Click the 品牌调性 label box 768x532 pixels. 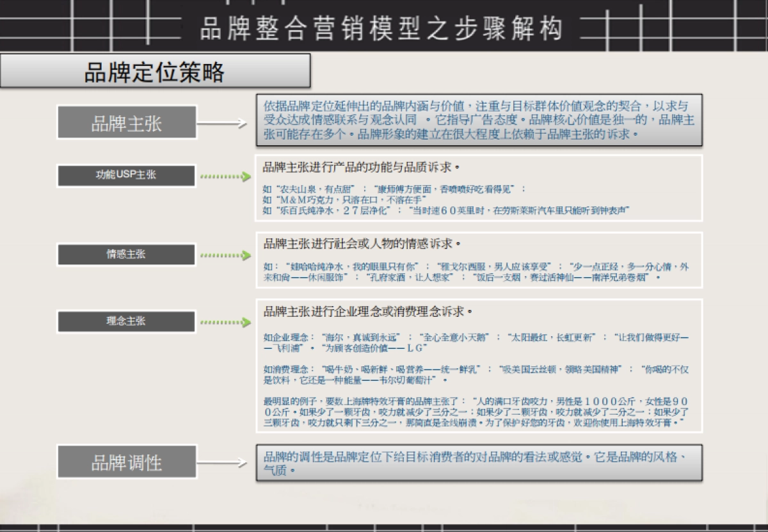(126, 460)
